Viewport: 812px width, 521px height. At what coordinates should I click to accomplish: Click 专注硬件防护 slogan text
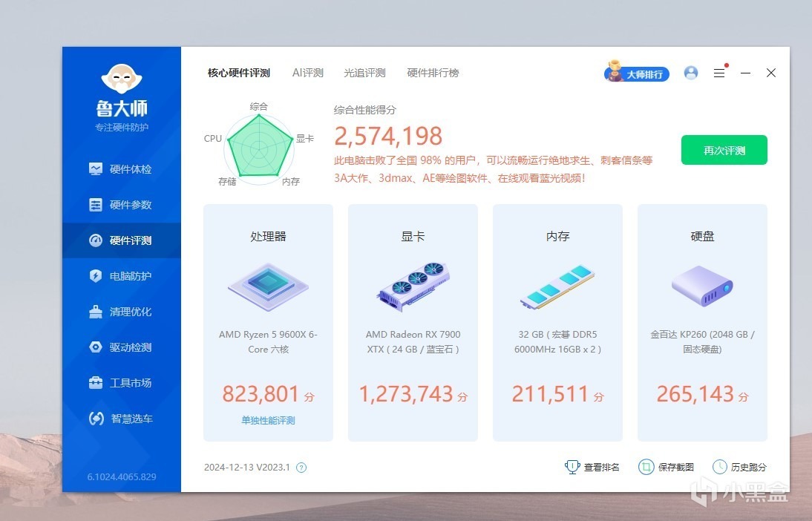pos(122,128)
